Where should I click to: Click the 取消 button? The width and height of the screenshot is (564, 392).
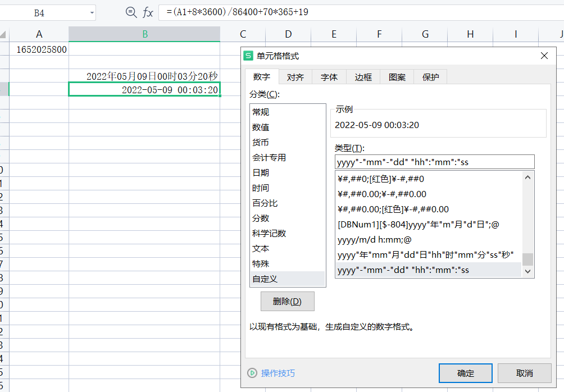pos(524,373)
